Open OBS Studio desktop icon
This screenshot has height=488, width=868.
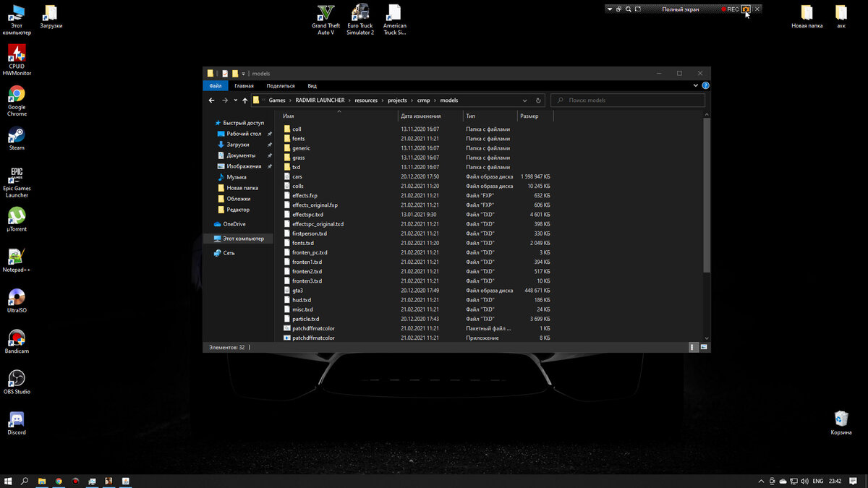(x=17, y=382)
